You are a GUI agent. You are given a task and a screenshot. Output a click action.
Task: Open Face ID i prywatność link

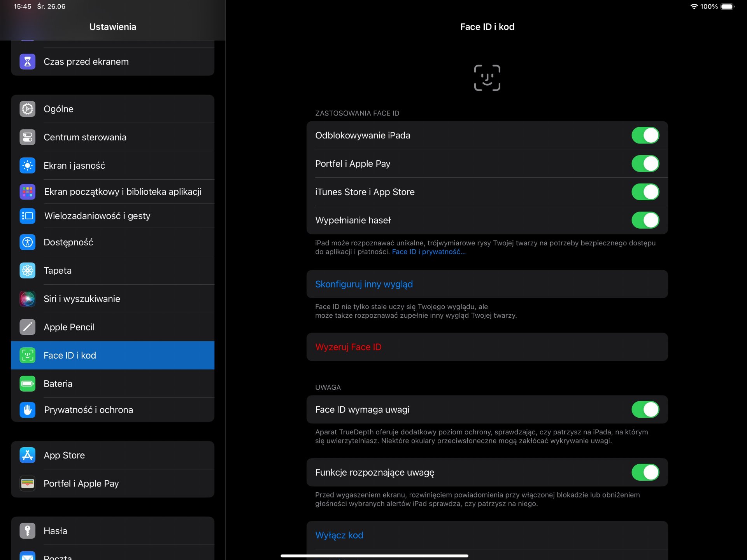pyautogui.click(x=429, y=252)
